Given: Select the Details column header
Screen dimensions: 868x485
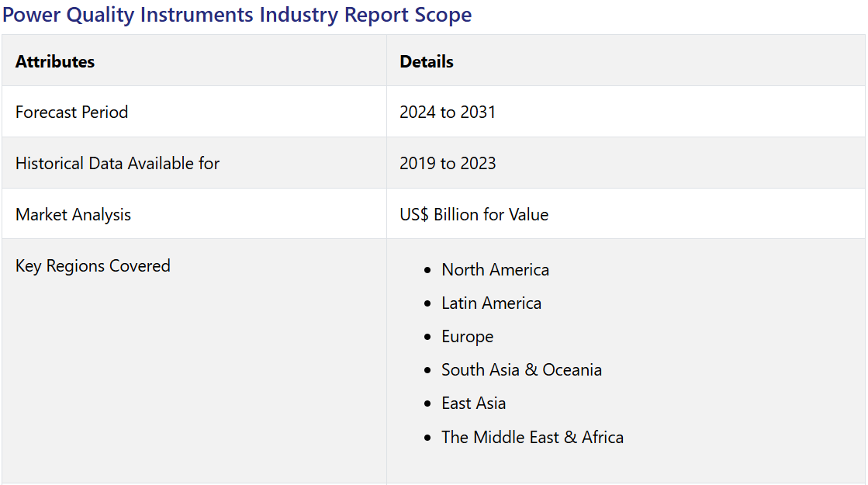Looking at the screenshot, I should pos(427,62).
